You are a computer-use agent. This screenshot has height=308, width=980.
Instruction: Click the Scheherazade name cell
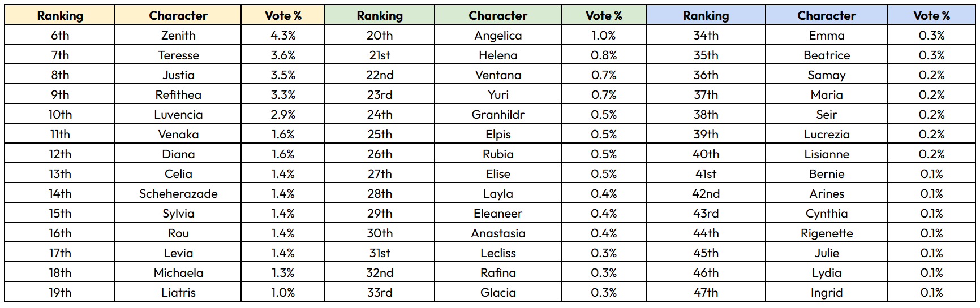pyautogui.click(x=178, y=193)
